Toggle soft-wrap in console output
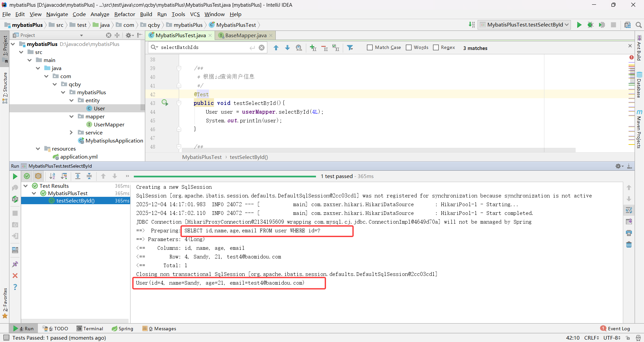The height and width of the screenshot is (342, 644). coord(629,210)
